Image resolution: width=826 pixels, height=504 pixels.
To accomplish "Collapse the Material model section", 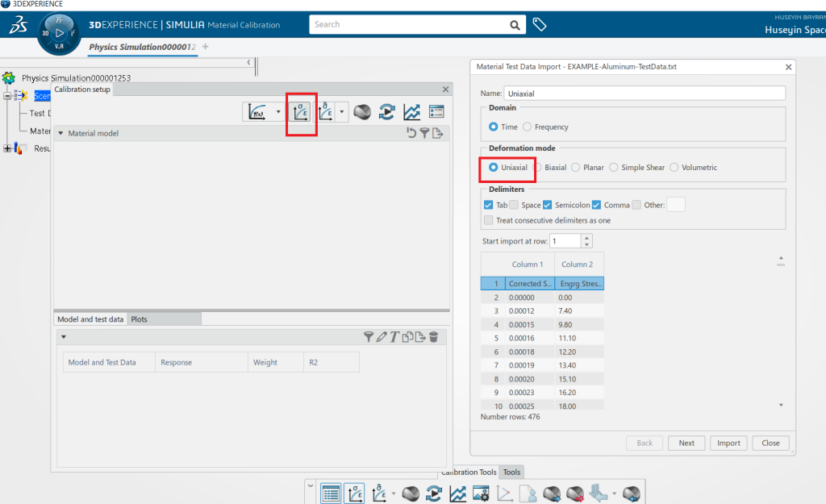I will [60, 133].
